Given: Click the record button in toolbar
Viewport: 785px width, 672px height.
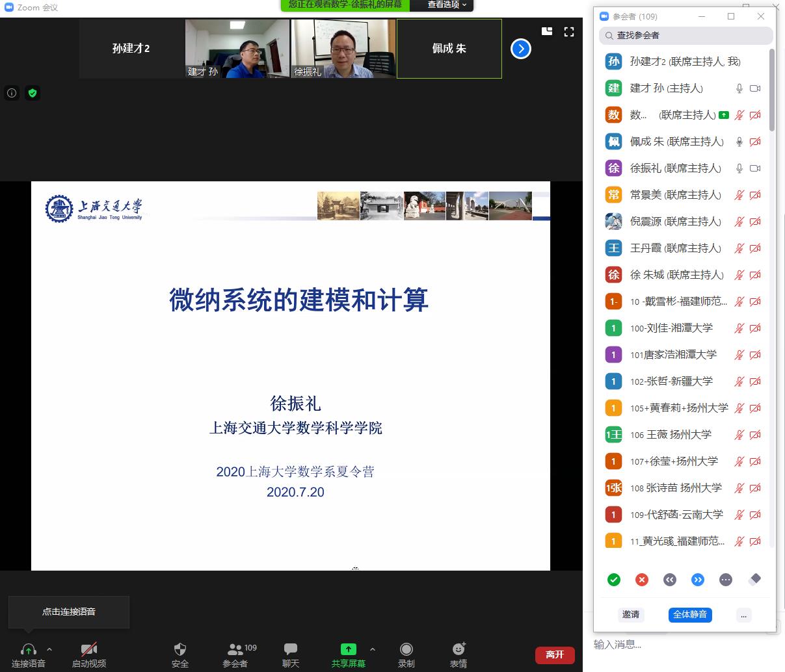Looking at the screenshot, I should coord(406,654).
